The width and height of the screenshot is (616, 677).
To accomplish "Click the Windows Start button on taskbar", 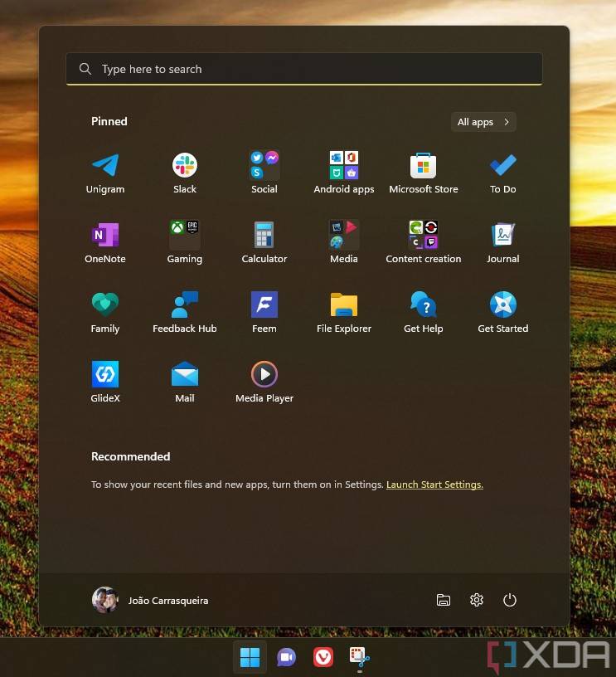I will click(x=250, y=657).
